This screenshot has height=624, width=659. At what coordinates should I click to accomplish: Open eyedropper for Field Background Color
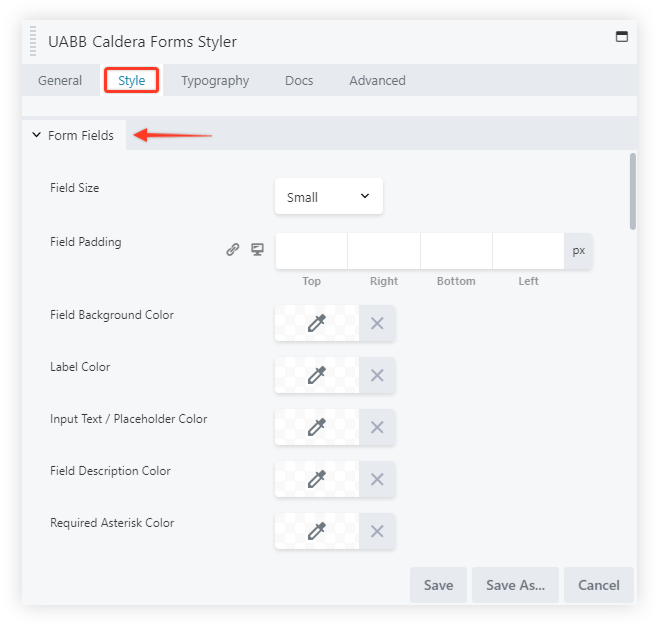point(316,323)
